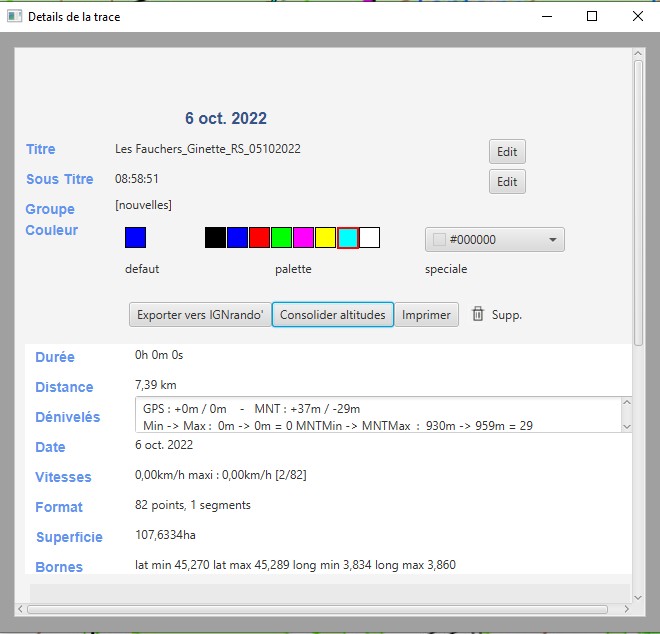Edit the trace title

(507, 152)
